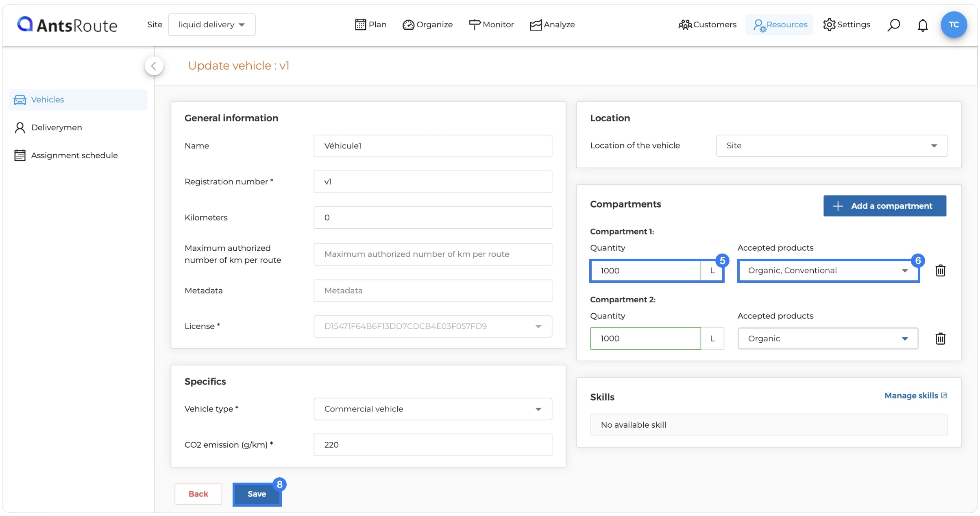980x516 pixels.
Task: Focus the Metadata field
Action: tap(433, 291)
